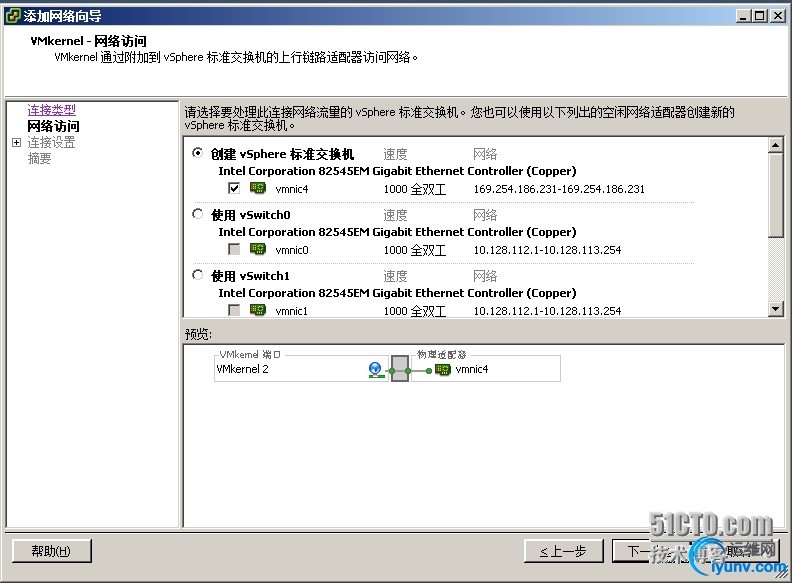The width and height of the screenshot is (792, 583).
Task: Check the vmnic0 checkbox
Action: pyautogui.click(x=234, y=249)
